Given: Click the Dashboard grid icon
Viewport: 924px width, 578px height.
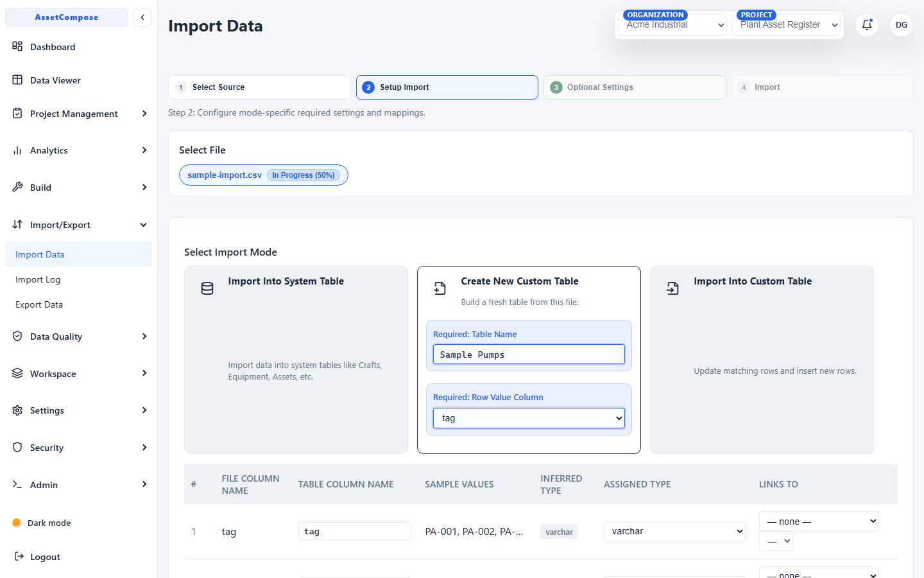Looking at the screenshot, I should tap(17, 46).
